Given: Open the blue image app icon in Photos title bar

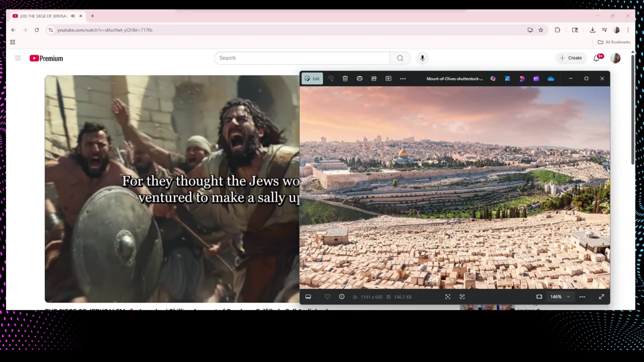Looking at the screenshot, I should coord(507,78).
